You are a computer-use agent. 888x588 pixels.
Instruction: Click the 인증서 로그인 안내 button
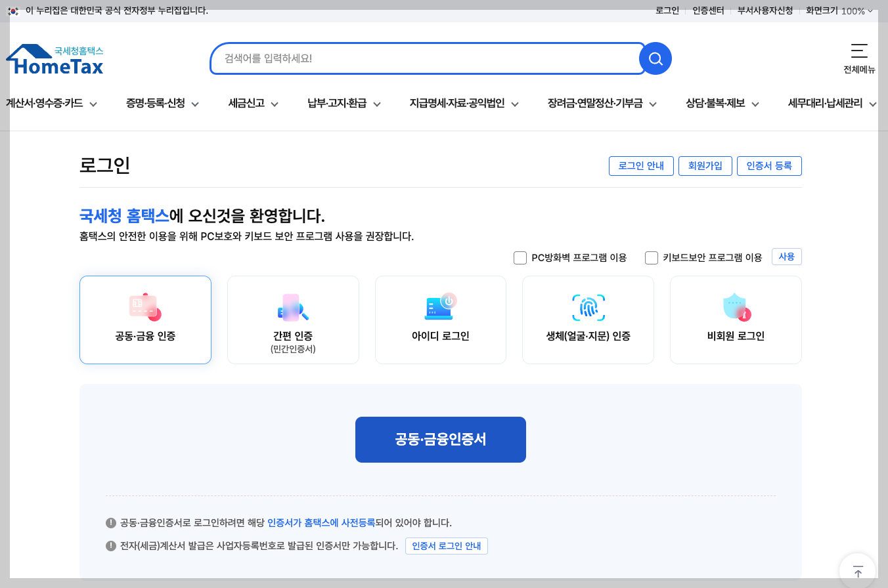point(447,546)
